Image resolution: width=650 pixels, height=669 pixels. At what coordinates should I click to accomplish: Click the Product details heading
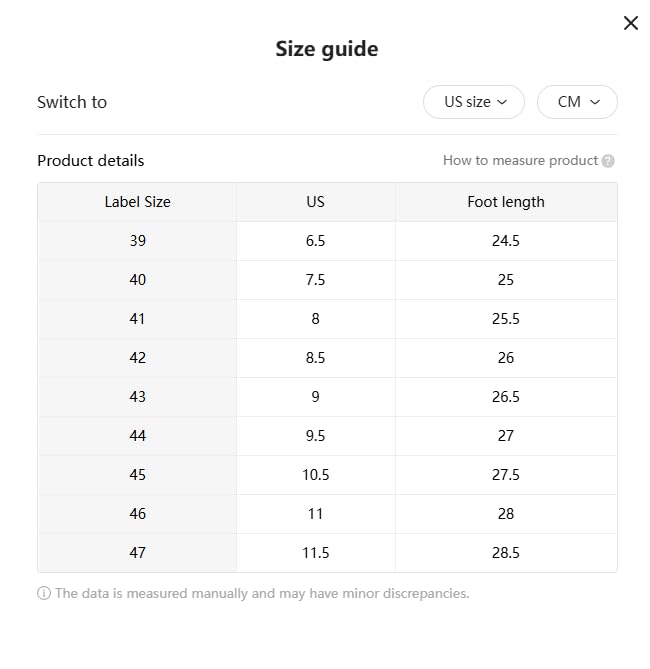[91, 161]
